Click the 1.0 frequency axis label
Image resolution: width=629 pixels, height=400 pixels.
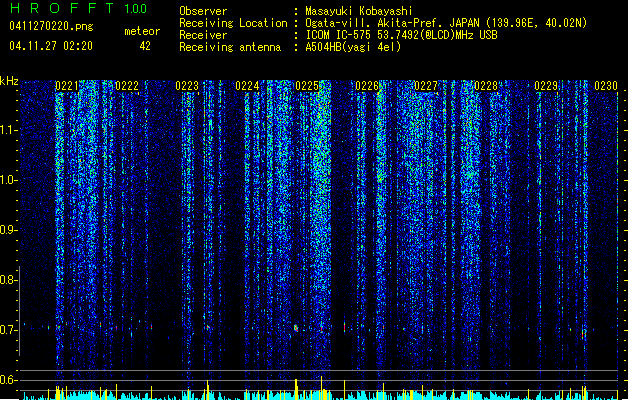[x=8, y=180]
